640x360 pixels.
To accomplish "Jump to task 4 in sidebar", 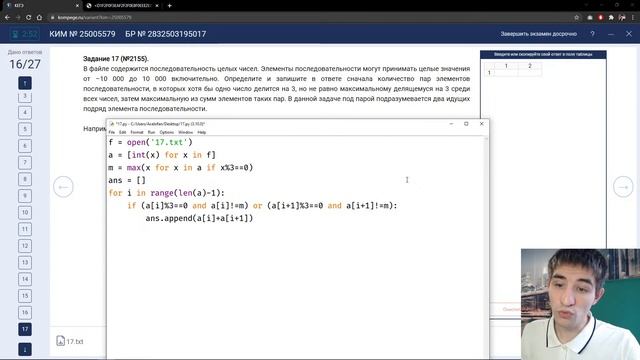I will point(25,112).
